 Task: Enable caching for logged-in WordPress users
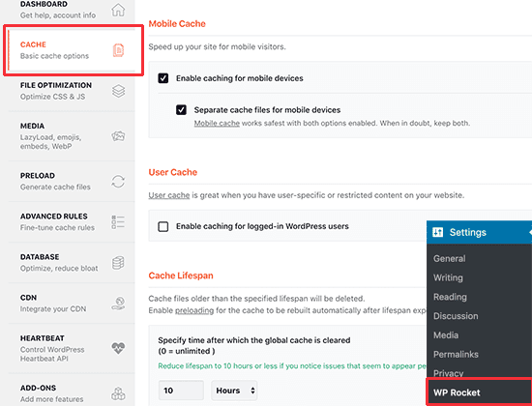(x=163, y=226)
